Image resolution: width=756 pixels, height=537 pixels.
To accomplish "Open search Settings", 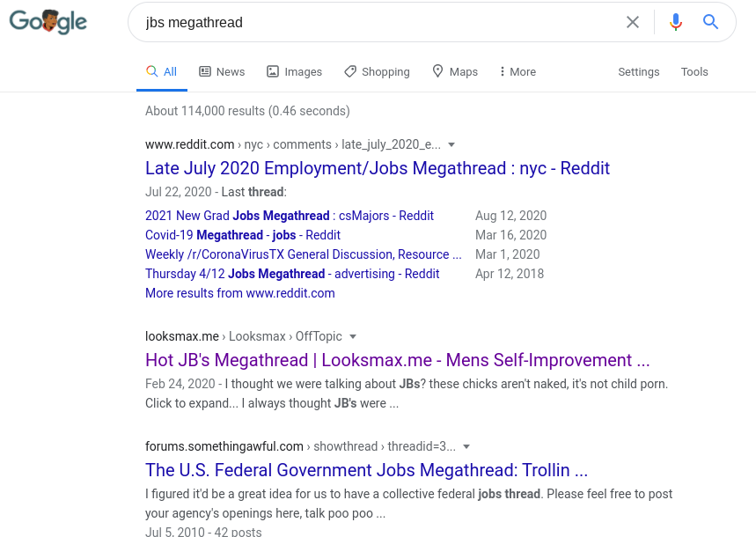I will [638, 72].
